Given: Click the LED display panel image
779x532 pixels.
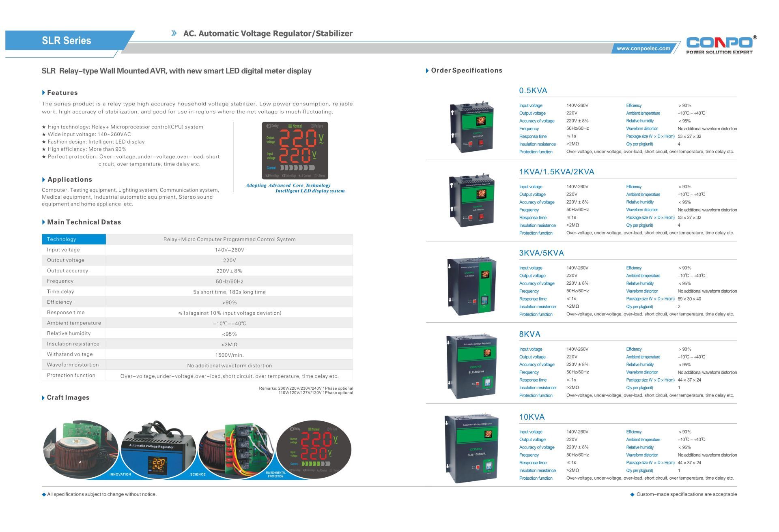Looking at the screenshot, I should [295, 150].
